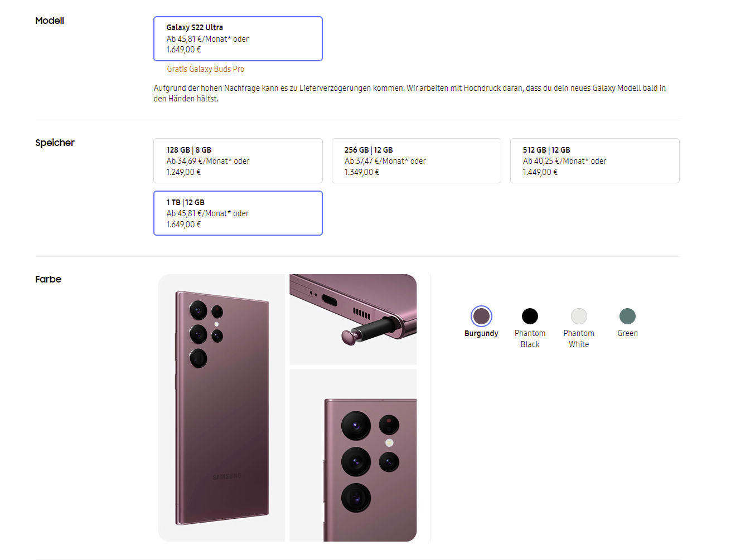Open the S Pen close-up image
The image size is (755, 560).
[x=353, y=319]
